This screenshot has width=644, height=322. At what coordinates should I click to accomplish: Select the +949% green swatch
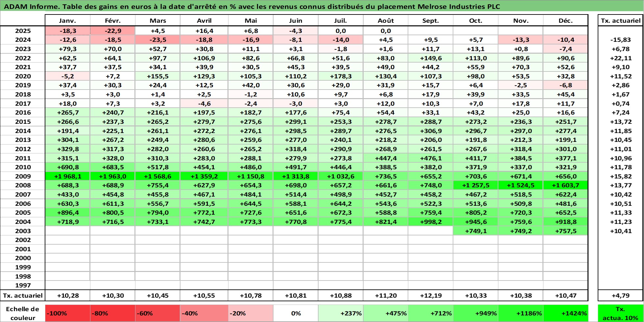pyautogui.click(x=476, y=313)
